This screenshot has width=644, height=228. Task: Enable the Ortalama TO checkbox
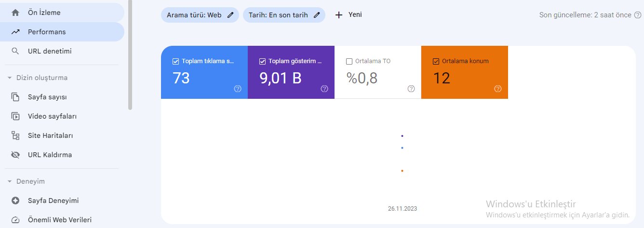[349, 61]
